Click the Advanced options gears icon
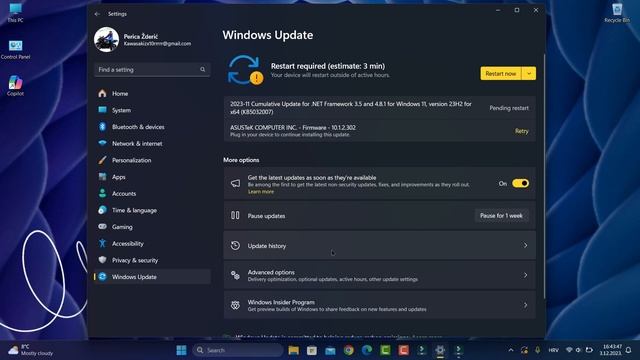 pyautogui.click(x=235, y=275)
